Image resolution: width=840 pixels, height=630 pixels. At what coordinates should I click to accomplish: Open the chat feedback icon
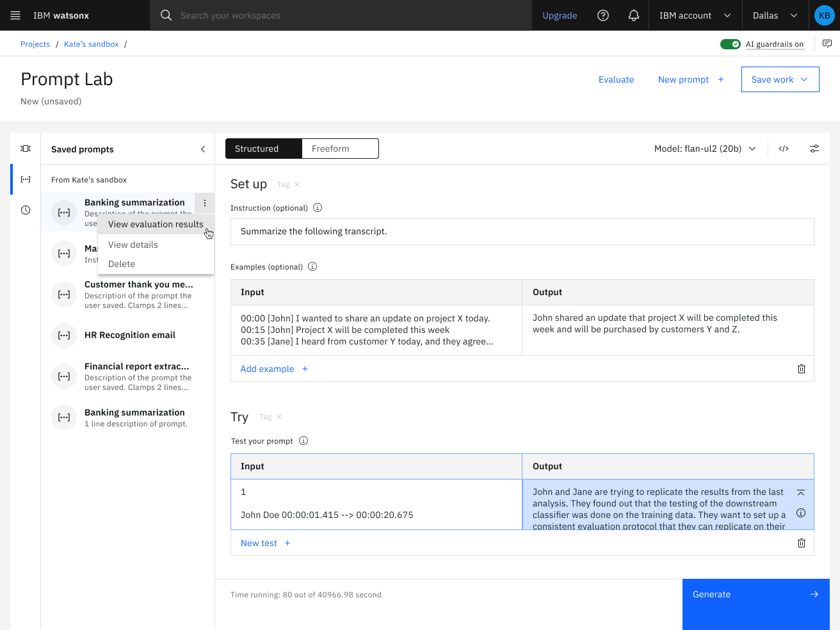click(827, 44)
